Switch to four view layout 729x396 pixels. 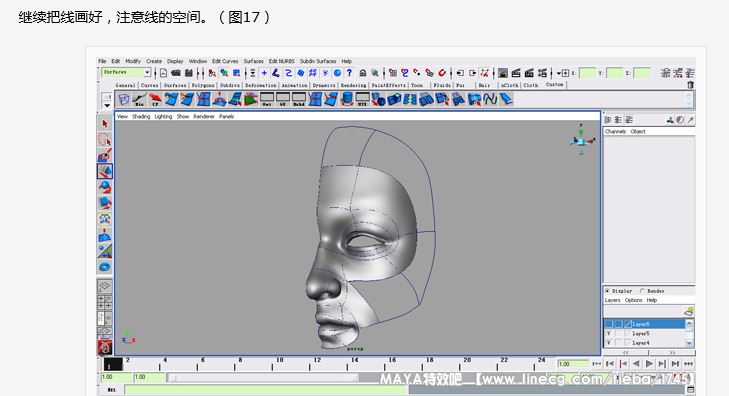105,303
